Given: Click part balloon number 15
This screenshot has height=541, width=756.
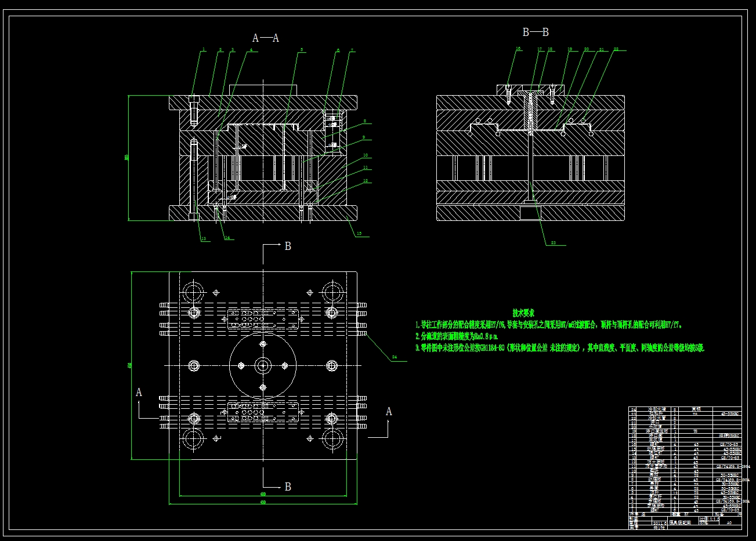Looking at the screenshot, I should 359,234.
